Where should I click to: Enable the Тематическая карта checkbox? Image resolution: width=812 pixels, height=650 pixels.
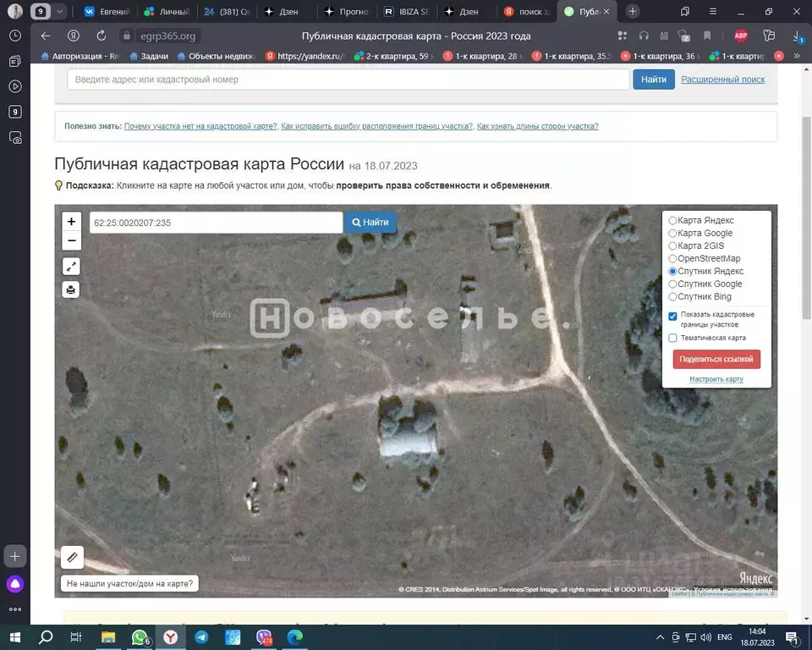[x=672, y=338]
